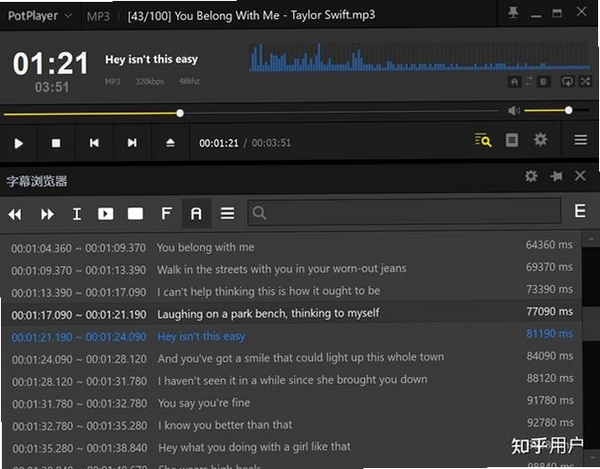Open the subtitle list menu icon
The image size is (600, 469).
(227, 213)
